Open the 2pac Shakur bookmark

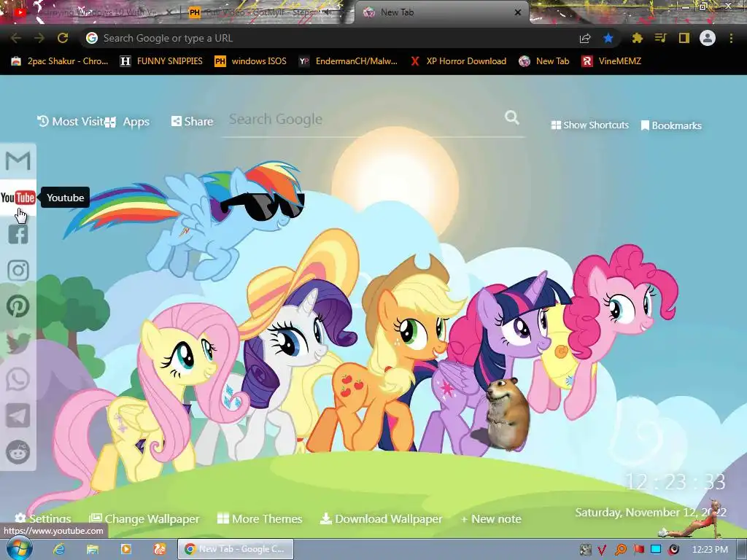[60, 61]
